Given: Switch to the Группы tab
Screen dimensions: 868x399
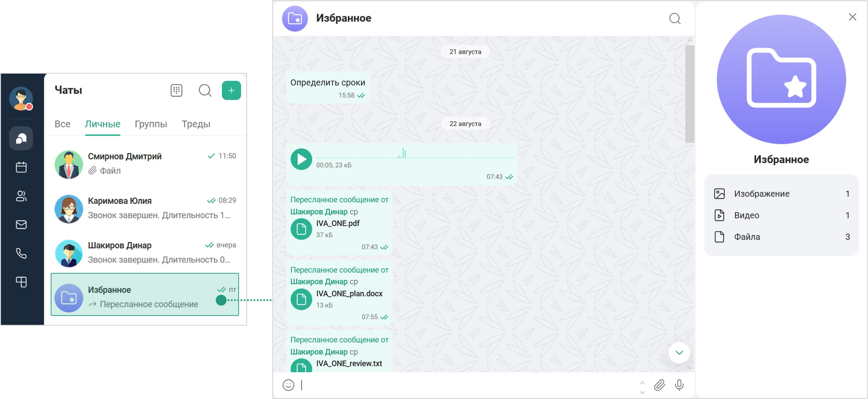Looking at the screenshot, I should coord(151,124).
